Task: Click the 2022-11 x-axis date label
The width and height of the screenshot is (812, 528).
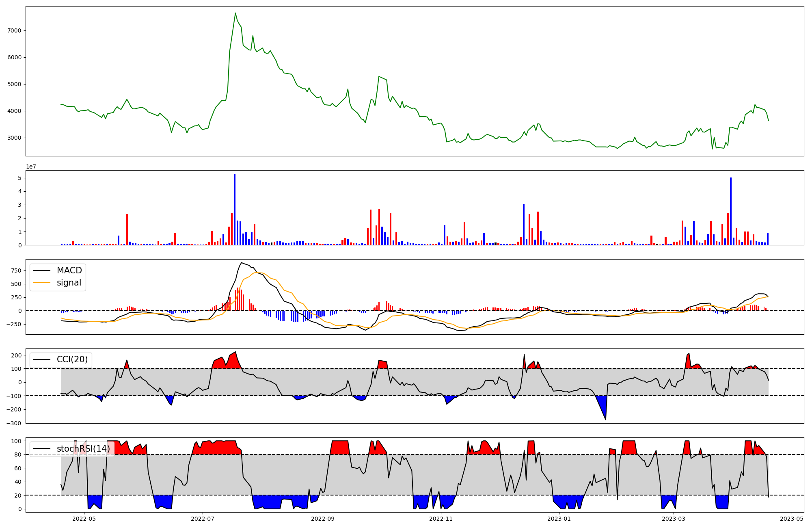Action: point(441,519)
